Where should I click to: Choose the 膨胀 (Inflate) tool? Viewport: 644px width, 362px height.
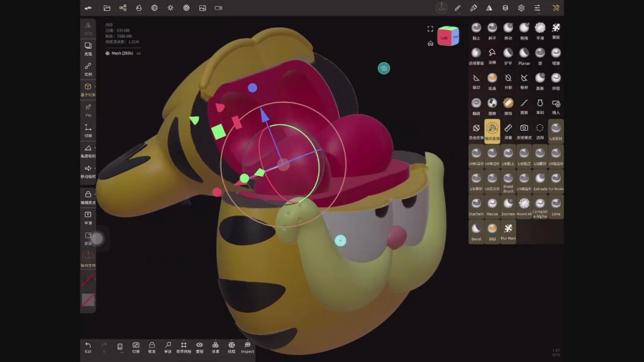tap(540, 81)
